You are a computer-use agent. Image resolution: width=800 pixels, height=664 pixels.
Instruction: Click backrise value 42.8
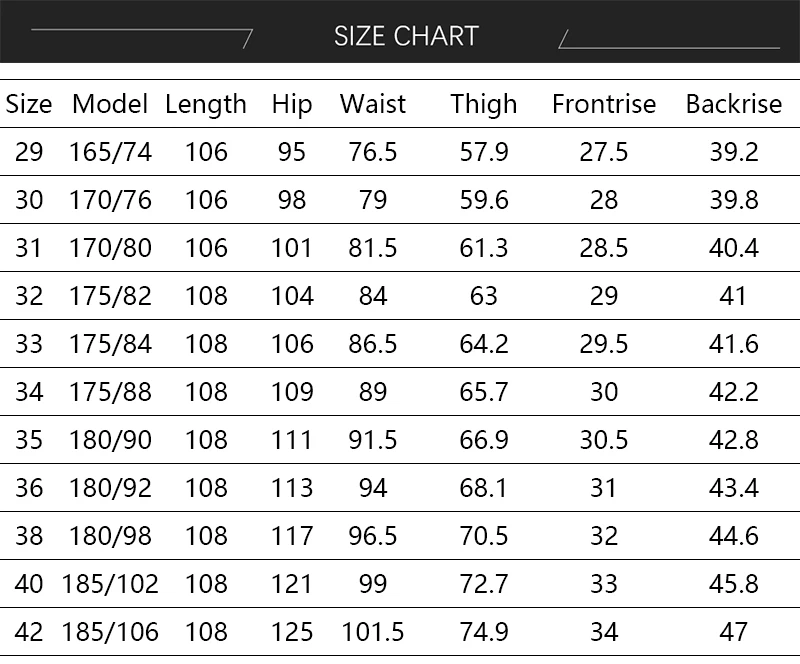[733, 440]
